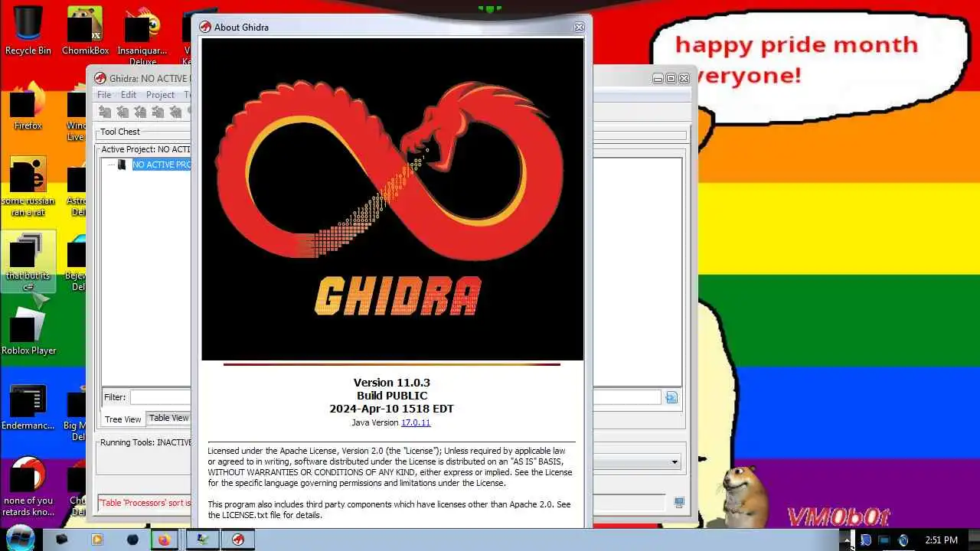Click third Ghidra project toolbar icon
980x551 pixels.
140,112
